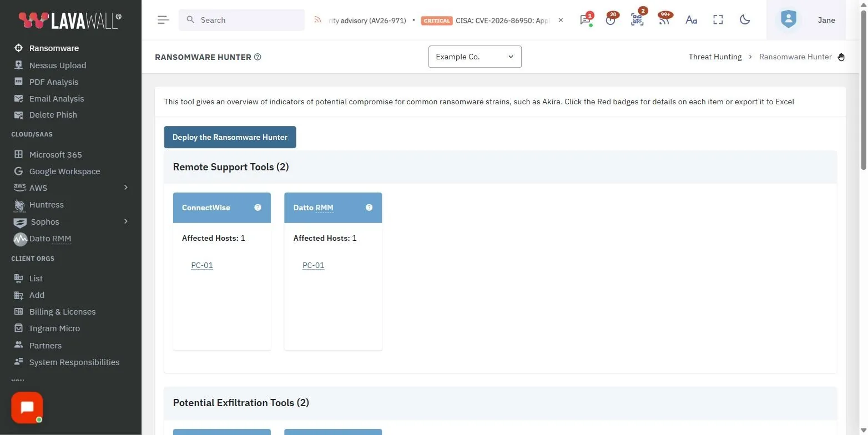The image size is (868, 435).
Task: Click the Lavawall logo
Action: [70, 21]
